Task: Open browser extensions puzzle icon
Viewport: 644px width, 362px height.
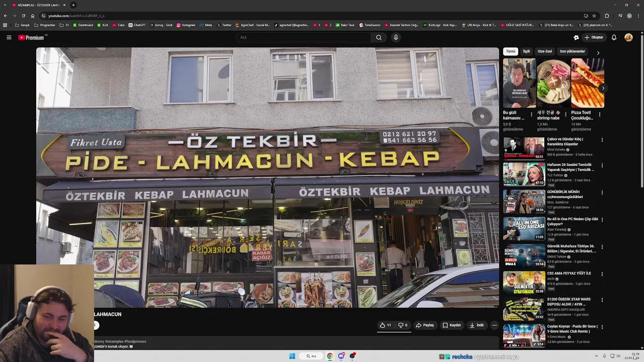Action: tap(607, 16)
